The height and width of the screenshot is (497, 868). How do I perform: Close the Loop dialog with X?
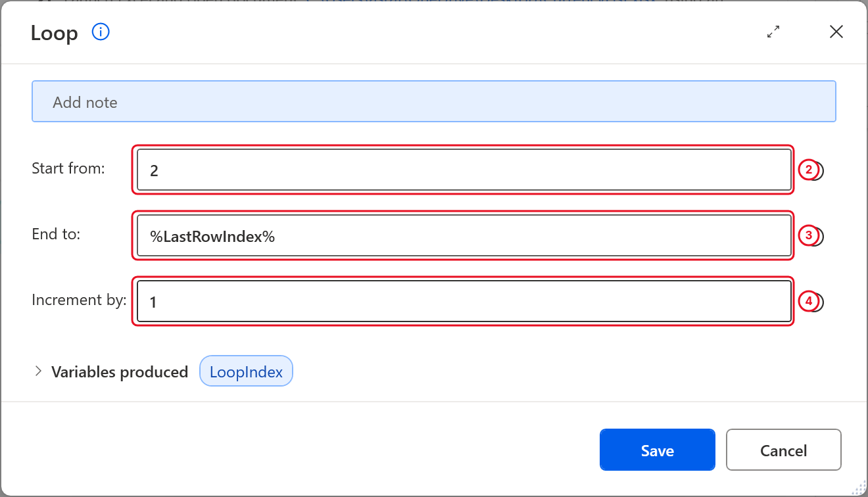tap(836, 32)
